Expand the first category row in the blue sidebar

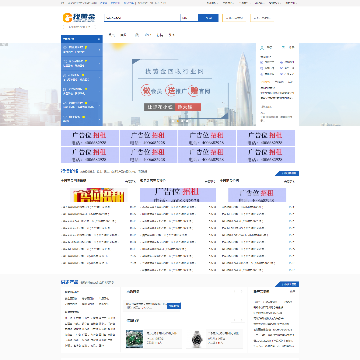pyautogui.click(x=82, y=50)
